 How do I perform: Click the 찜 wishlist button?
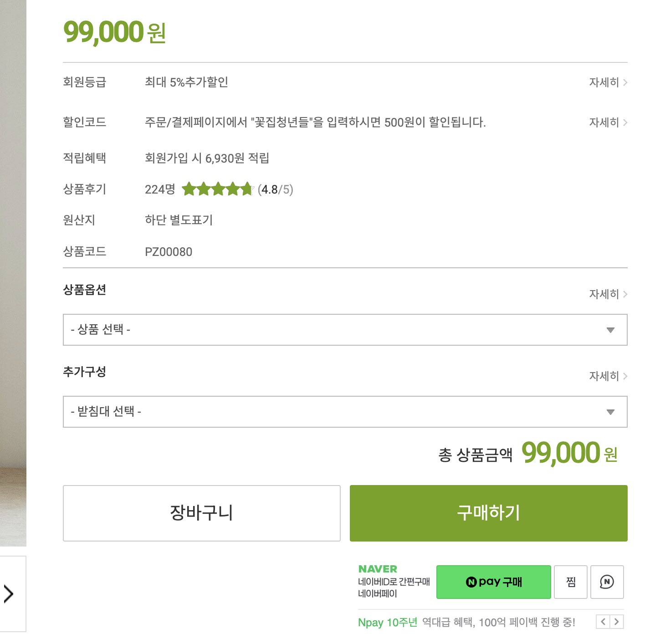point(571,582)
